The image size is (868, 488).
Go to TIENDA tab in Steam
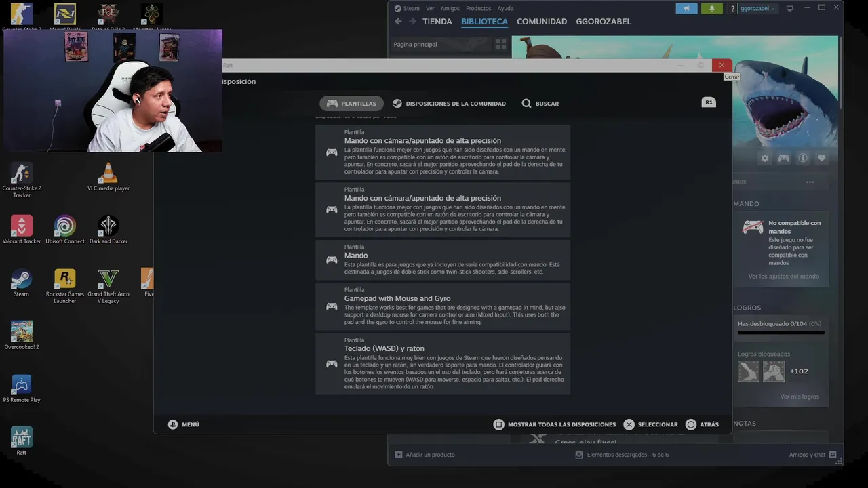[x=437, y=22]
